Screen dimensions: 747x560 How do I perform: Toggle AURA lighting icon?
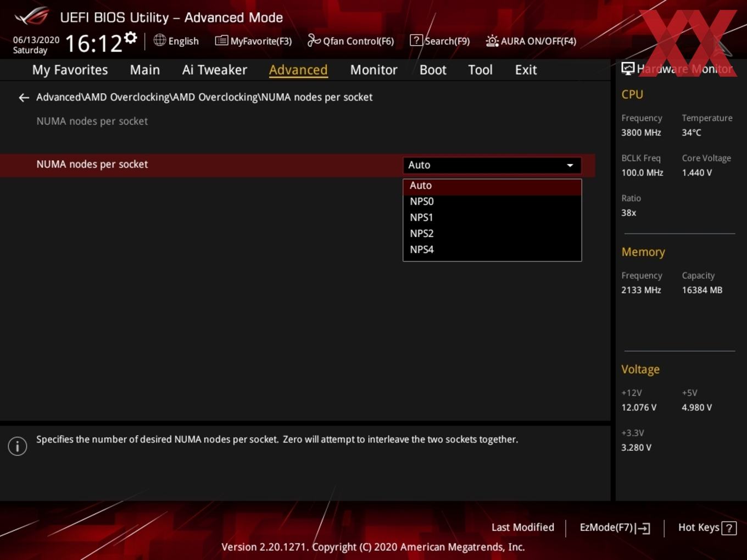pyautogui.click(x=492, y=41)
